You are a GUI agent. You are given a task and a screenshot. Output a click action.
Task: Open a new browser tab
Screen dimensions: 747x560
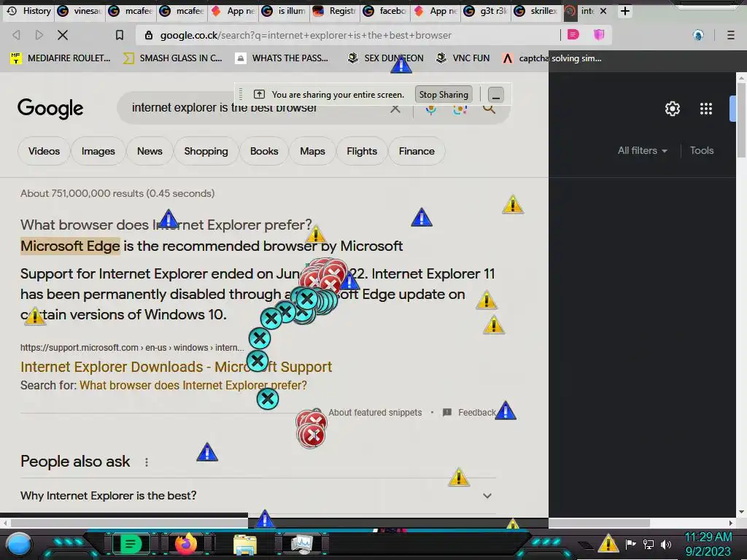[625, 11]
